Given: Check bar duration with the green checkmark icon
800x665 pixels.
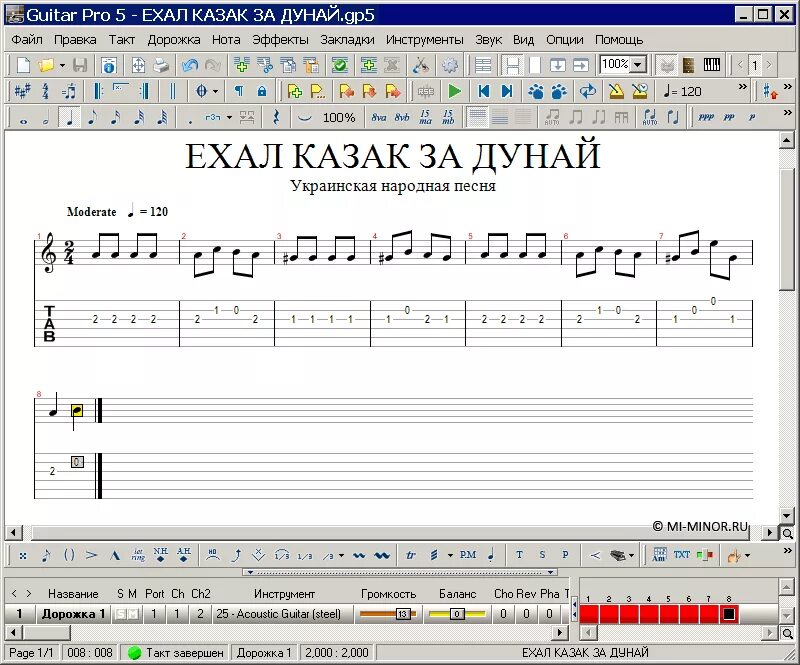Looking at the screenshot, I should point(340,65).
